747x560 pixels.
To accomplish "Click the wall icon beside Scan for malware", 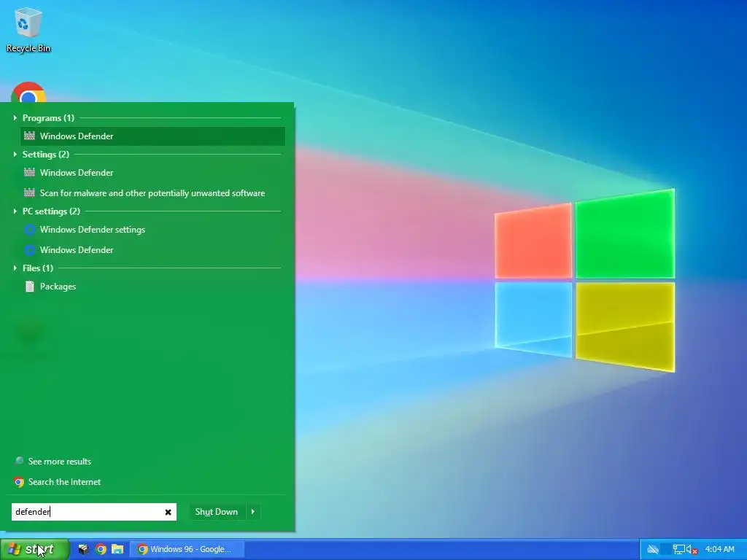I will coord(29,192).
